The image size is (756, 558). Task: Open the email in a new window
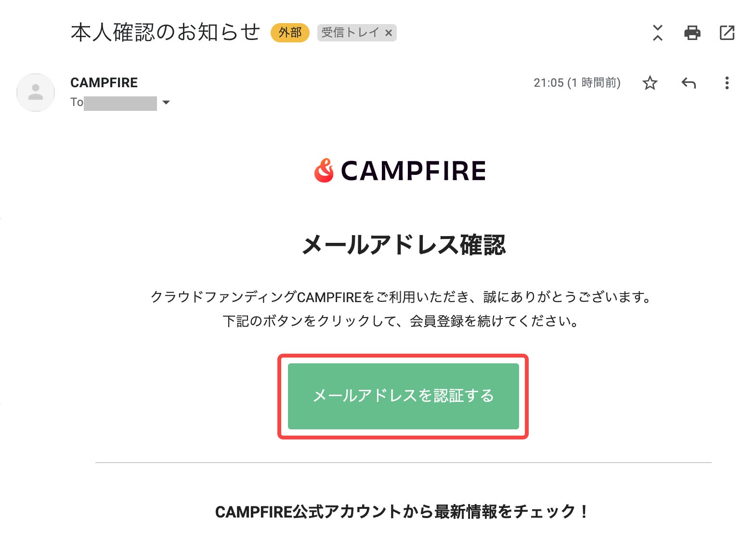coord(727,33)
